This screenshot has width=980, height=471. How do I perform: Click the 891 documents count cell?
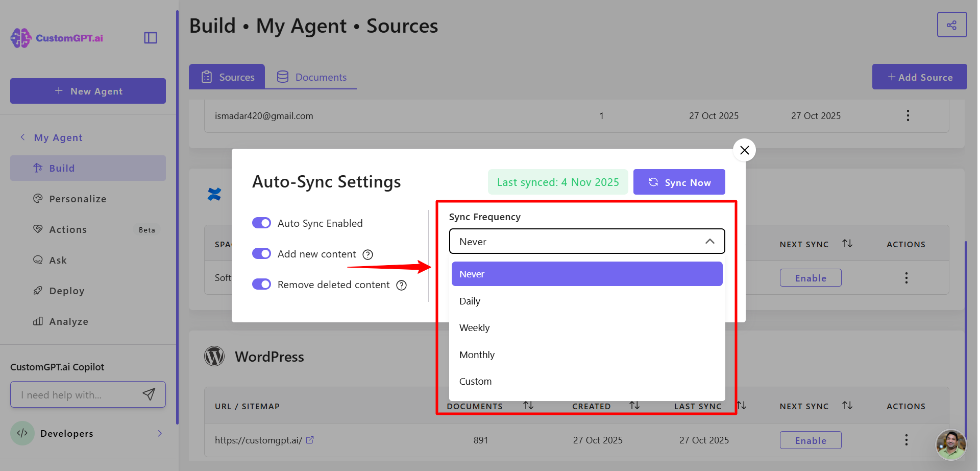click(480, 440)
